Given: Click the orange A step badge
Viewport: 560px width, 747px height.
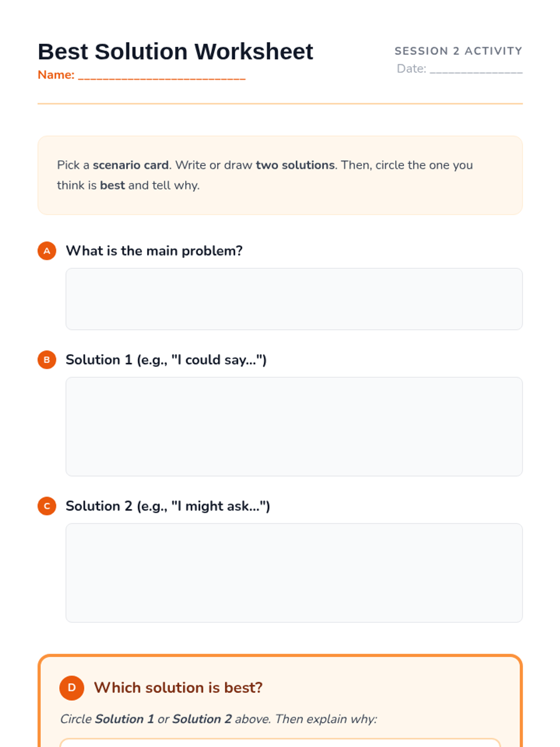Looking at the screenshot, I should pyautogui.click(x=47, y=251).
